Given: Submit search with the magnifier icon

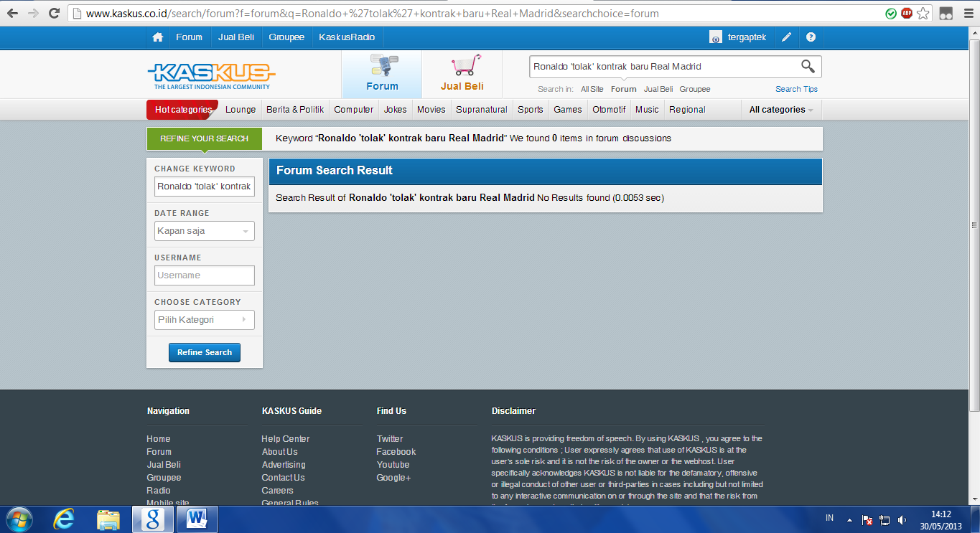Looking at the screenshot, I should tap(808, 67).
